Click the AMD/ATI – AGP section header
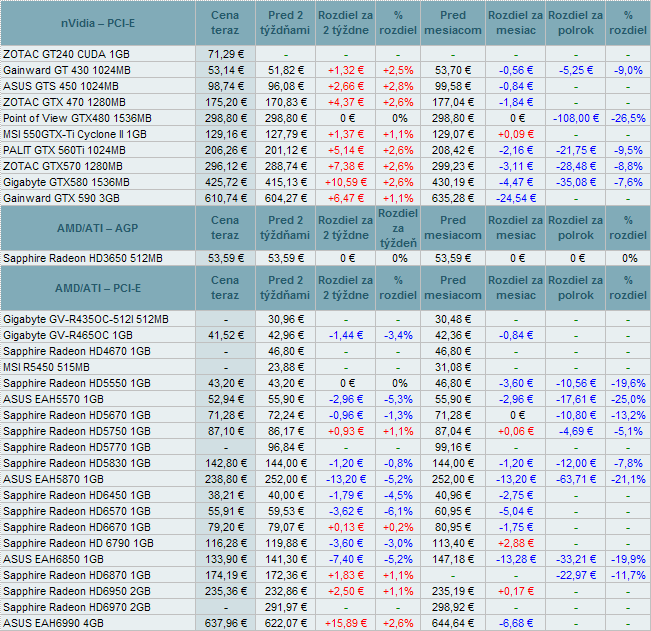The width and height of the screenshot is (651, 631). 98,228
